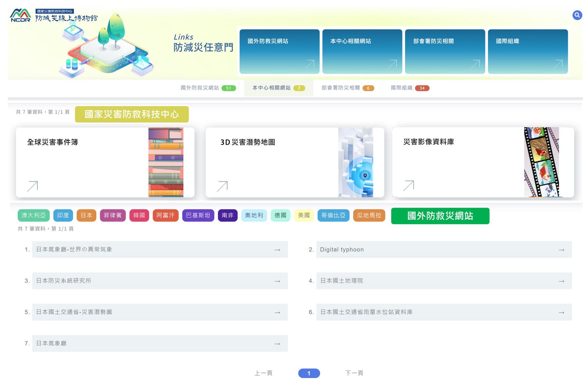Open arrow icon on 全球災害事件簿 card

pyautogui.click(x=32, y=186)
